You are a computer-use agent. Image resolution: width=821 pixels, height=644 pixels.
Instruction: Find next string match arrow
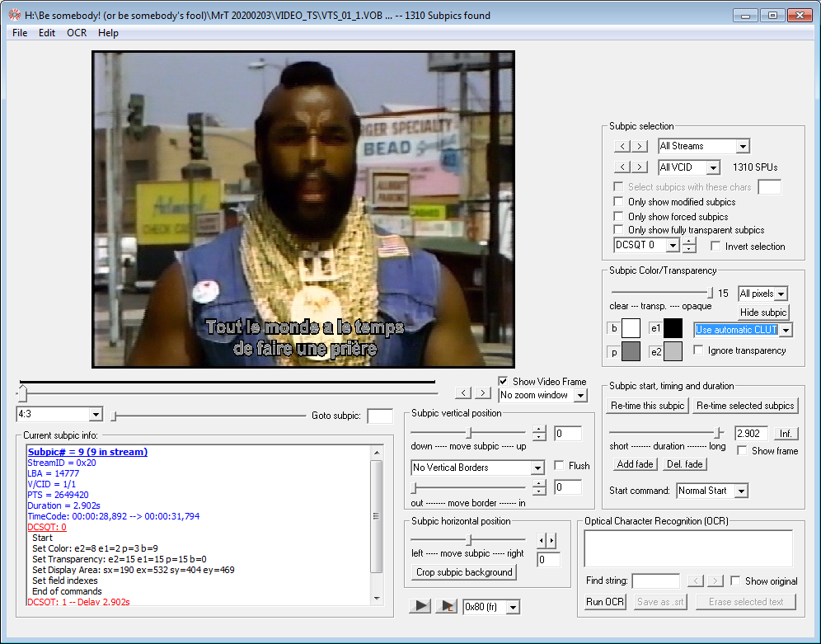tap(715, 581)
